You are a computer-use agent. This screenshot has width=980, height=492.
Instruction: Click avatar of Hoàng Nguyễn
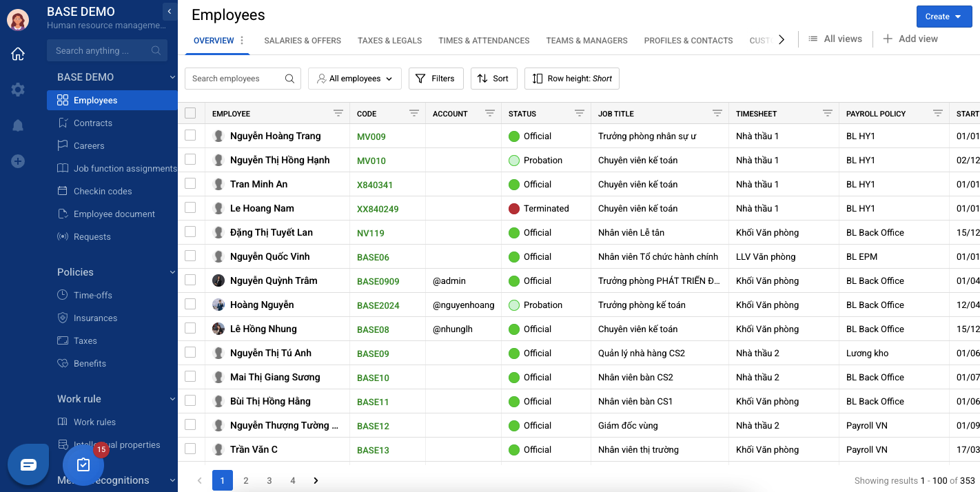218,305
